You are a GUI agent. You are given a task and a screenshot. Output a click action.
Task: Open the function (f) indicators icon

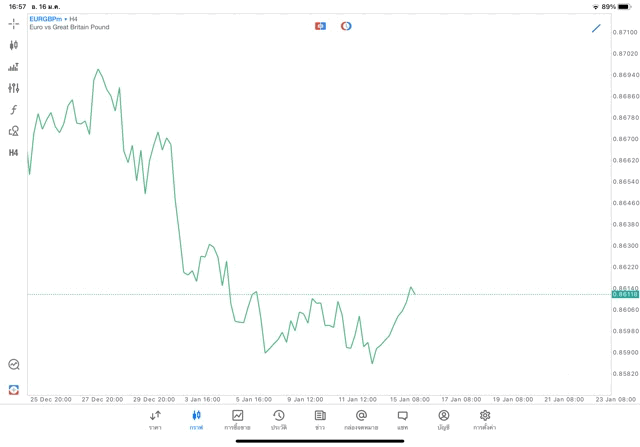coord(13,110)
